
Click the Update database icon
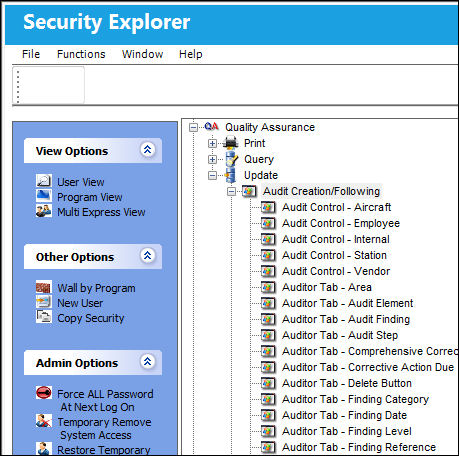tap(230, 175)
